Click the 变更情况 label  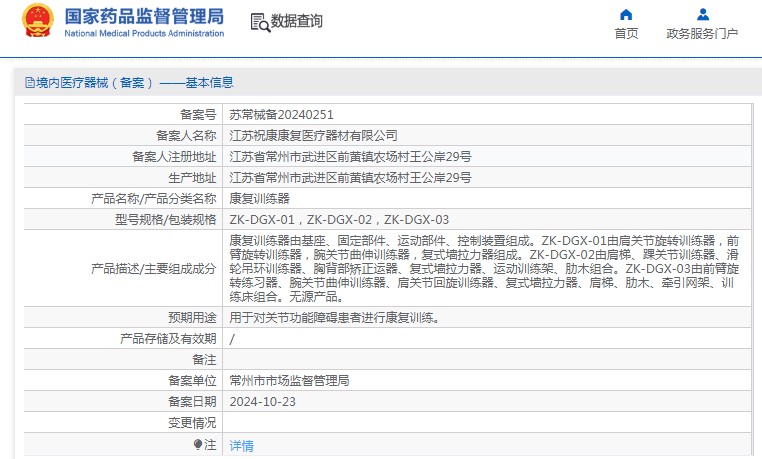pyautogui.click(x=192, y=423)
